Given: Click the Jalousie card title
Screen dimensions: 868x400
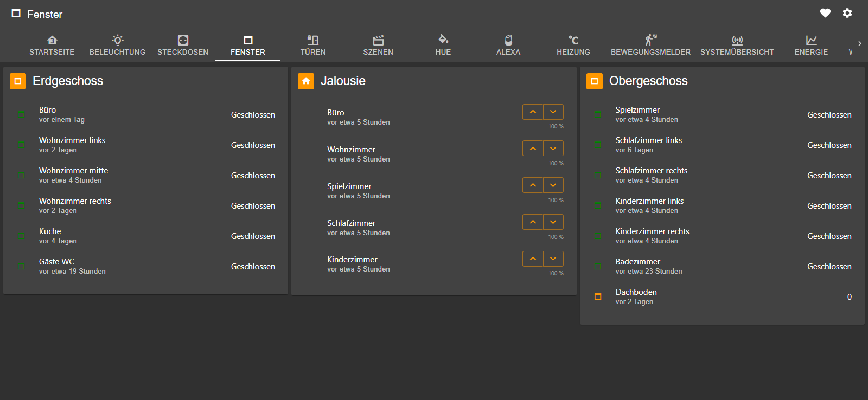Looking at the screenshot, I should [x=343, y=81].
